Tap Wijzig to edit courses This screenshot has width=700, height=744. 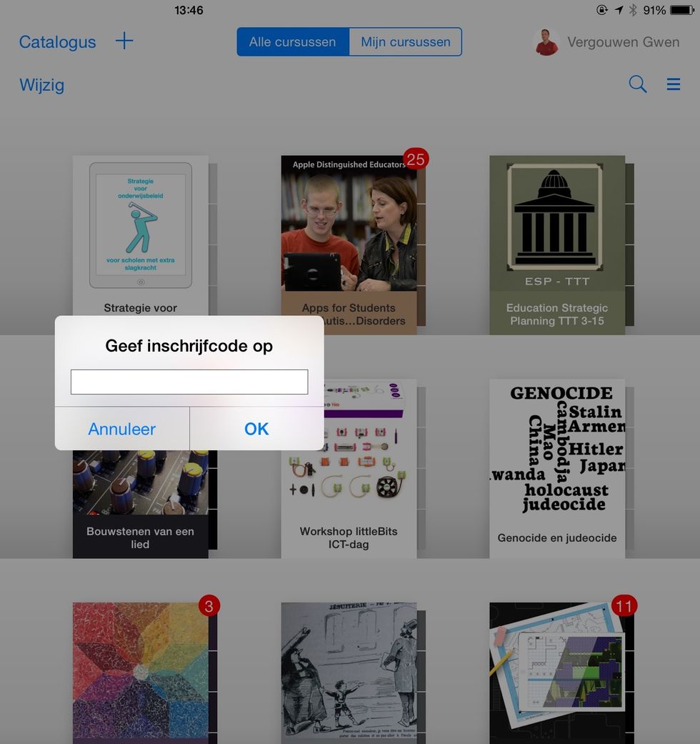tap(41, 85)
